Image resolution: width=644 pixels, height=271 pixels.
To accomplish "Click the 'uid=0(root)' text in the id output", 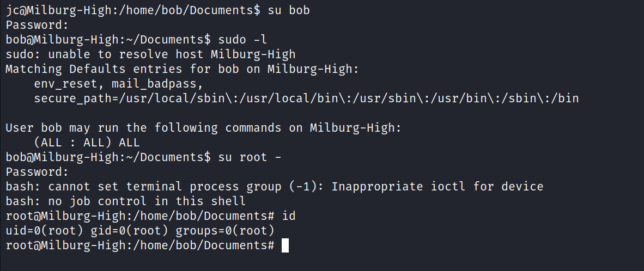I will pos(44,231).
